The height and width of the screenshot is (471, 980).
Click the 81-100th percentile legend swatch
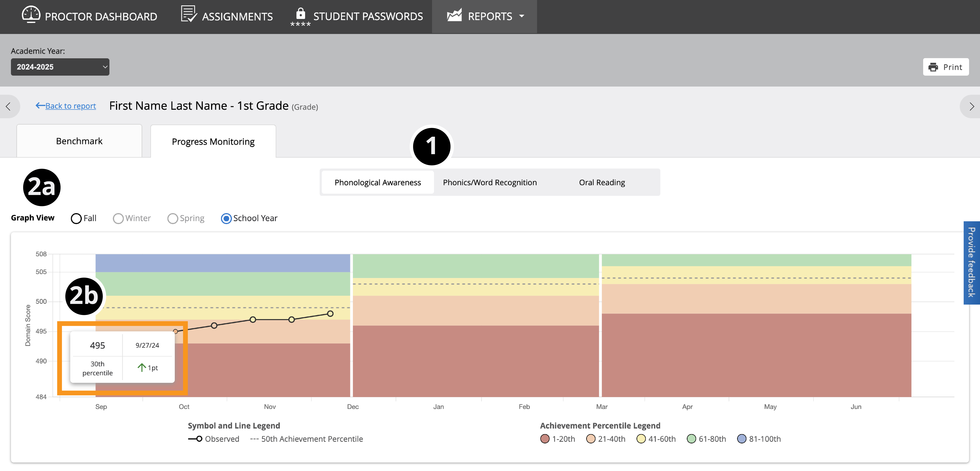742,439
